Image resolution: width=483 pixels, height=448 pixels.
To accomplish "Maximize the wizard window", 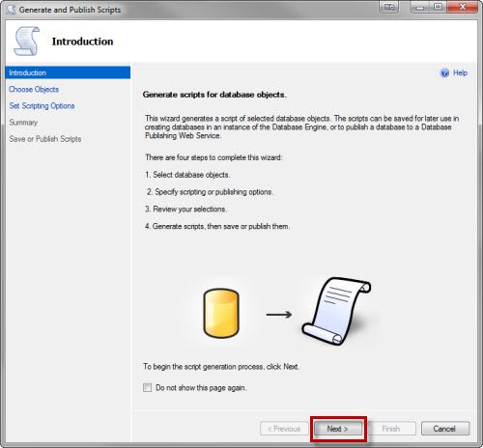I will pyautogui.click(x=438, y=7).
